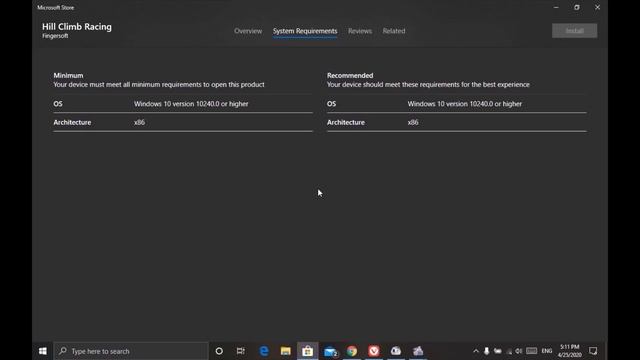640x360 pixels.
Task: Switch to the Overview tab
Action: click(248, 31)
